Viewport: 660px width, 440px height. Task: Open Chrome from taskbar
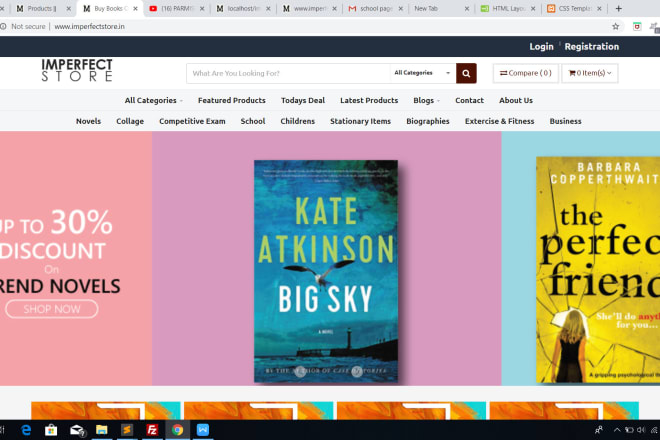point(177,430)
